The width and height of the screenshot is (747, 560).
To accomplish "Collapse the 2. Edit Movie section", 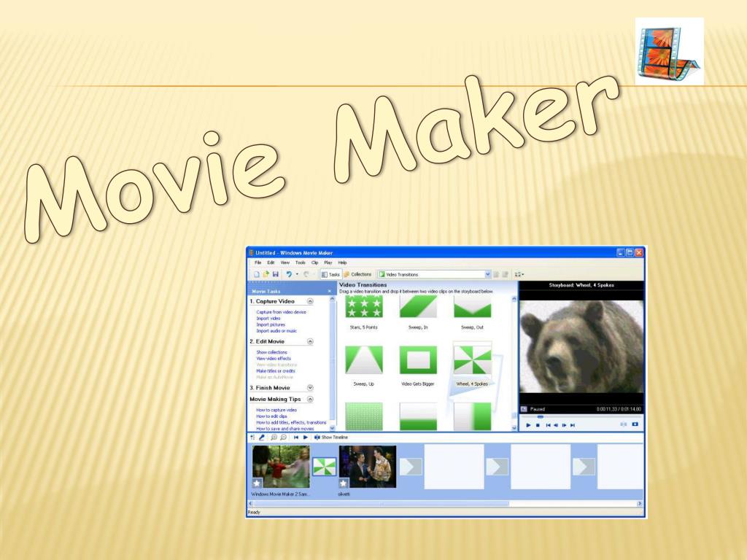I will click(310, 341).
